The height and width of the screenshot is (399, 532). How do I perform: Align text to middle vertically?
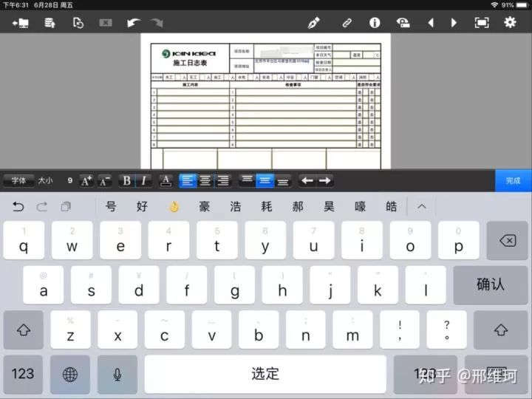tap(265, 180)
